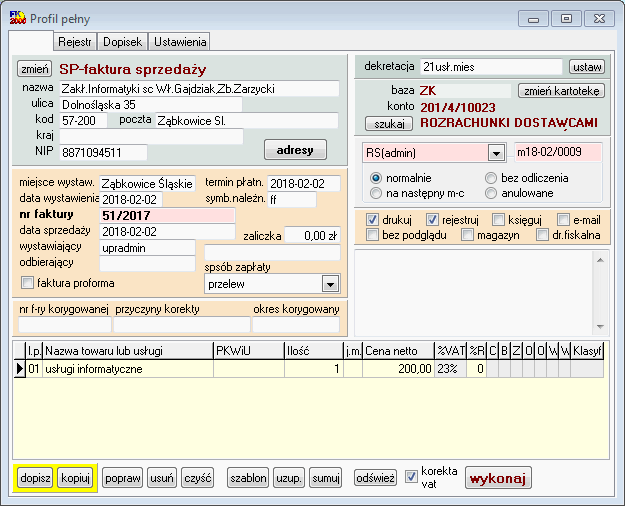
Task: Click the 'wystawiający' field upradmin
Action: 147,248
